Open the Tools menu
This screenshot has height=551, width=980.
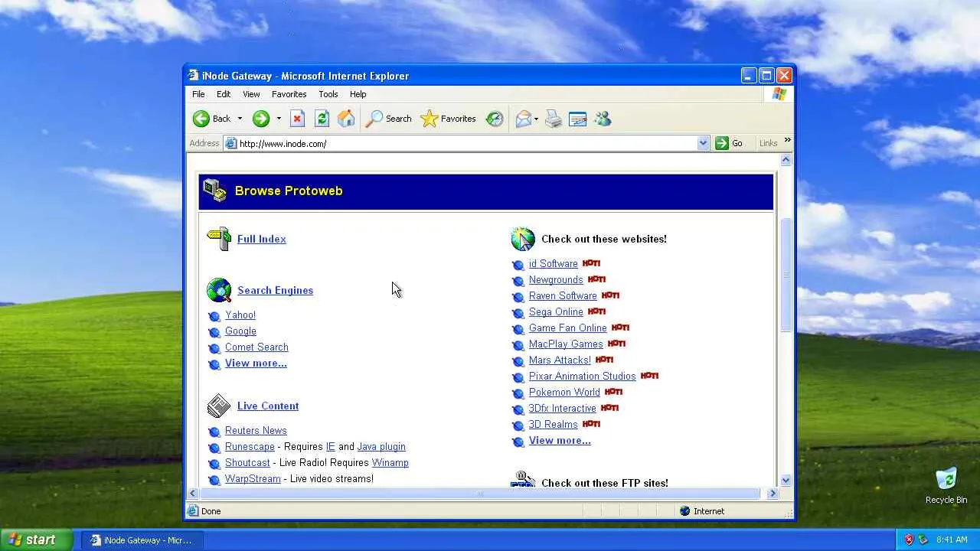(328, 94)
